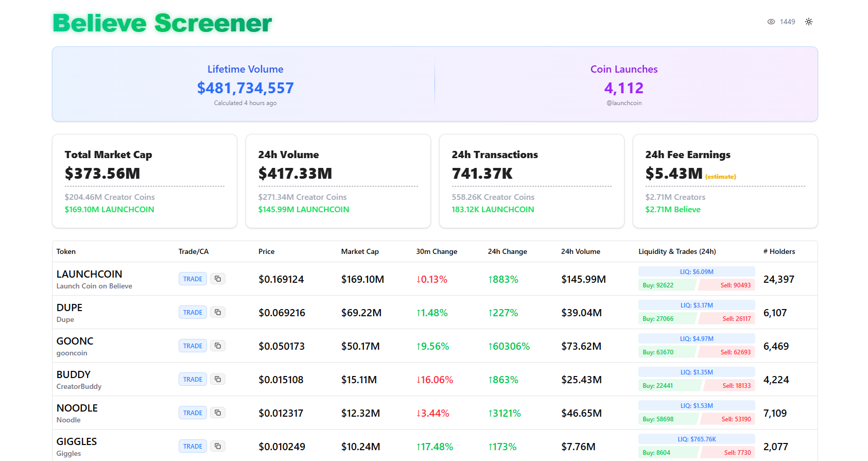
Task: Open the @launchcoin link
Action: click(623, 103)
